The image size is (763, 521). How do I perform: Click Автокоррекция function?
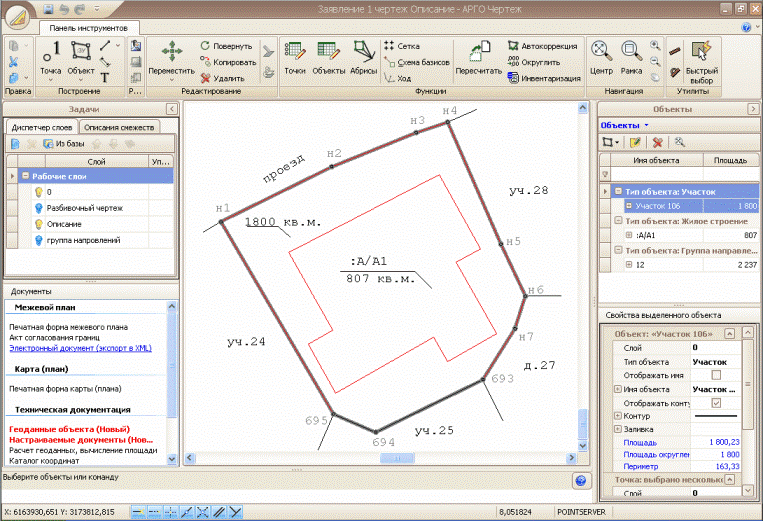pos(543,46)
